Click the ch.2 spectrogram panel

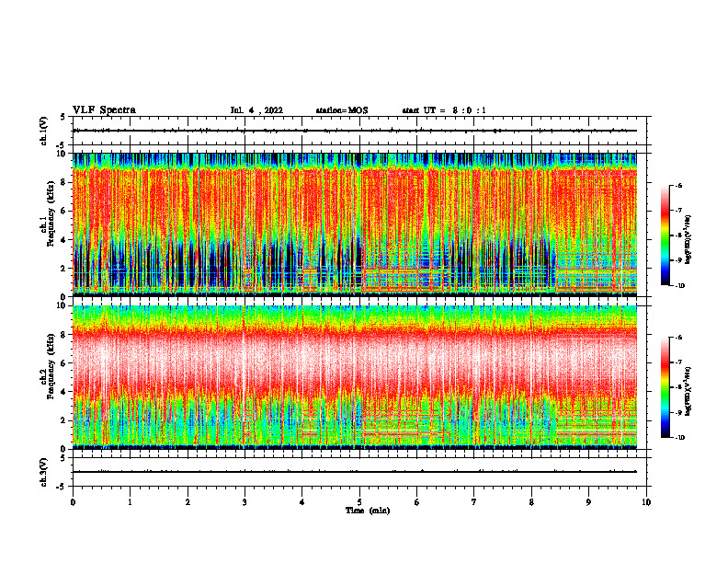click(x=355, y=377)
